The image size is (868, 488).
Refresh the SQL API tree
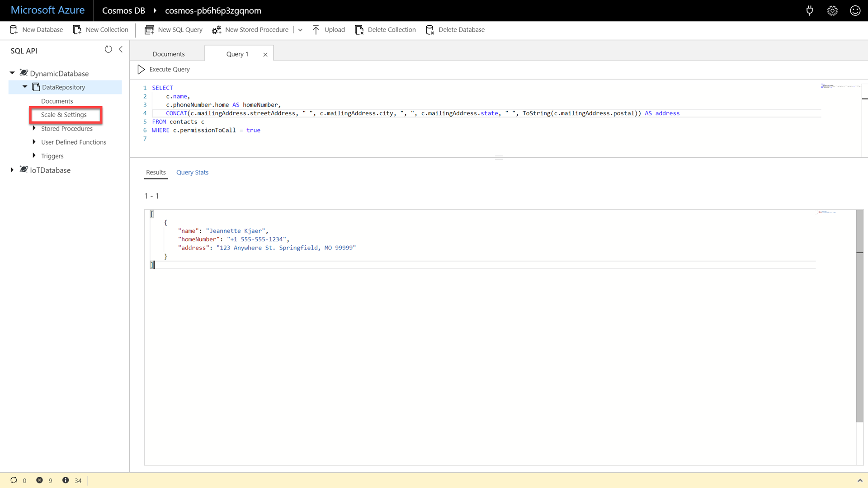click(x=108, y=49)
